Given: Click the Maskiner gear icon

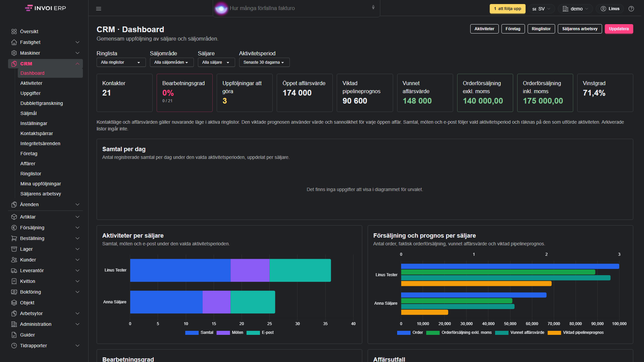Looking at the screenshot, I should click(x=14, y=53).
